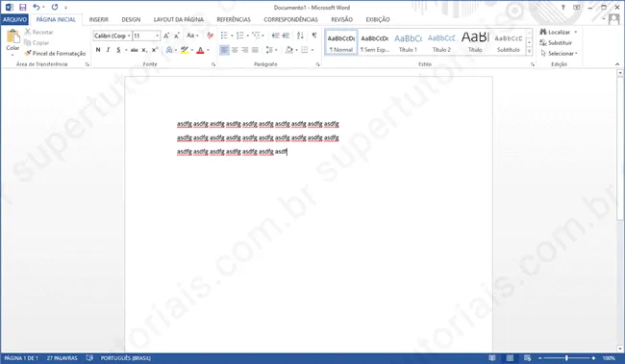Open highlight color dropdown arrow
This screenshot has height=364, width=625.
(x=192, y=50)
